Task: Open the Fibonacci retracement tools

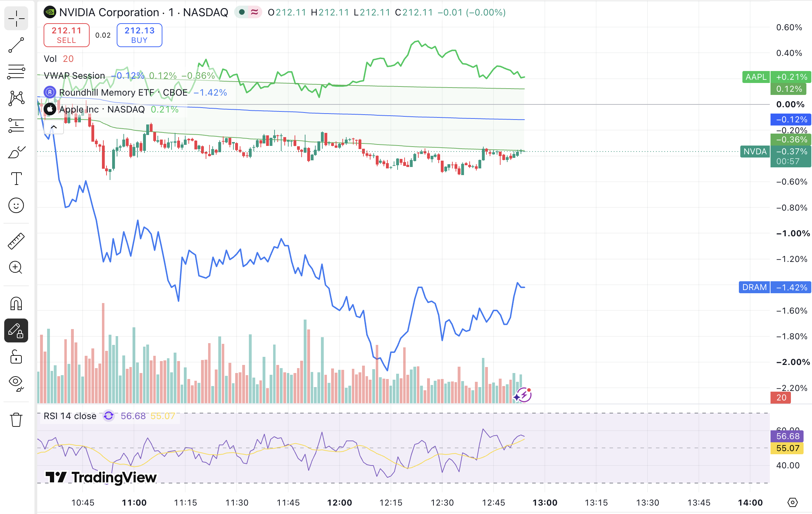Action: [16, 72]
